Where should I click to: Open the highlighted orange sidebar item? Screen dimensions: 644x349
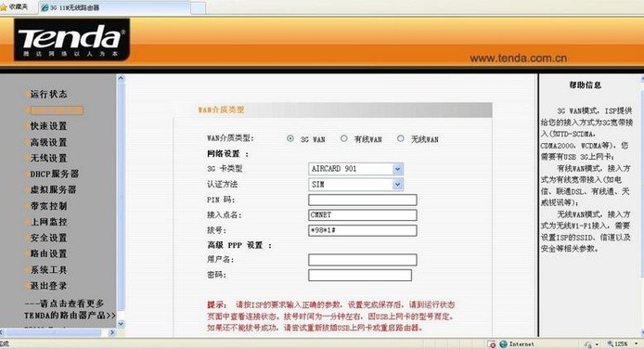(57, 110)
